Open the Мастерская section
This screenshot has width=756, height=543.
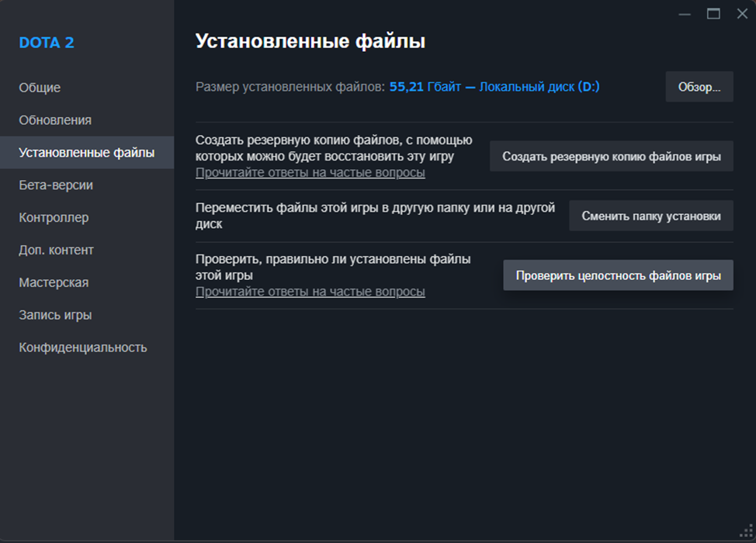point(54,283)
